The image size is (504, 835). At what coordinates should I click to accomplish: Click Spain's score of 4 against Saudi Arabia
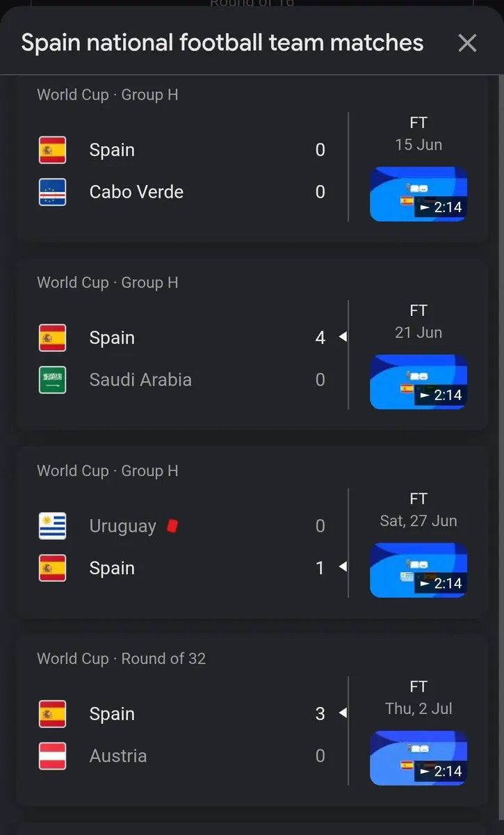point(320,338)
